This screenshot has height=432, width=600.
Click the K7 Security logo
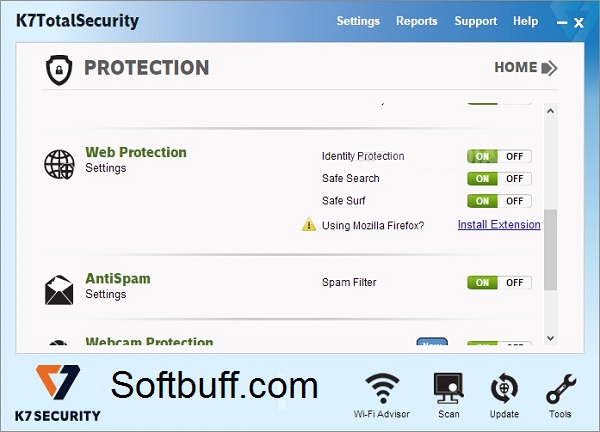[58, 393]
